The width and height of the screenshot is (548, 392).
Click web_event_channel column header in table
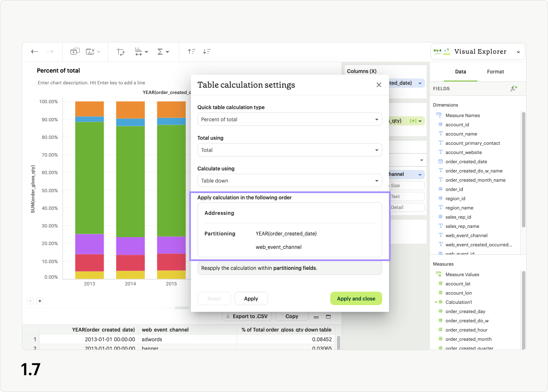[165, 330]
